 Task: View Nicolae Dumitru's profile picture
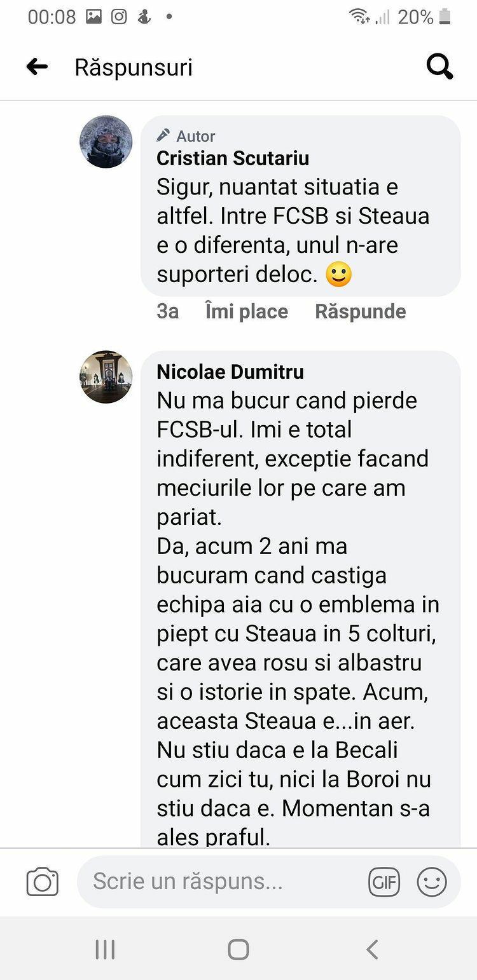point(106,377)
